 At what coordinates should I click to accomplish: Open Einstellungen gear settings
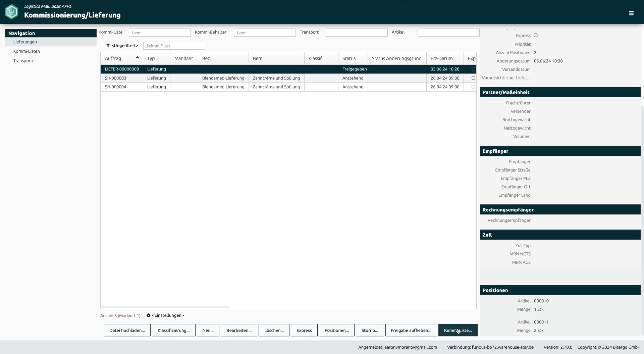(x=148, y=315)
